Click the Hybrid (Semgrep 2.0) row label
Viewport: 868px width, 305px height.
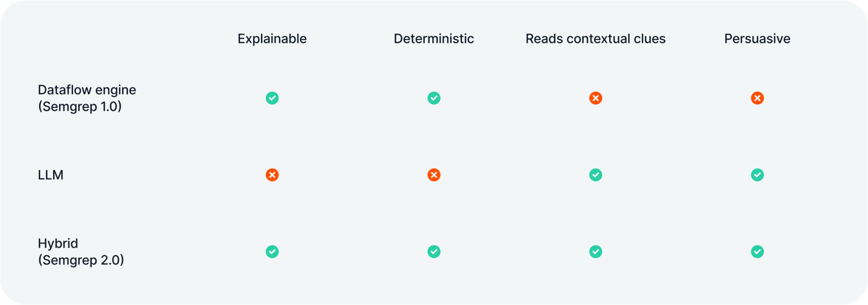pos(81,252)
